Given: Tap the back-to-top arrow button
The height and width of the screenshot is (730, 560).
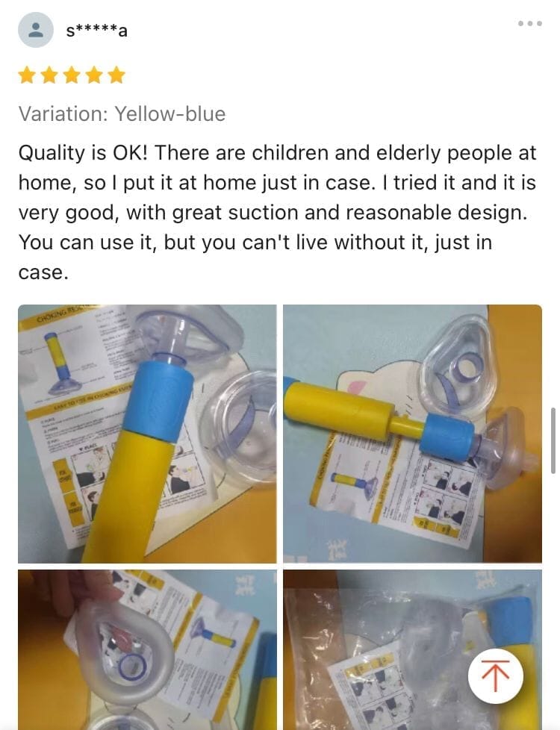Looking at the screenshot, I should click(x=495, y=676).
